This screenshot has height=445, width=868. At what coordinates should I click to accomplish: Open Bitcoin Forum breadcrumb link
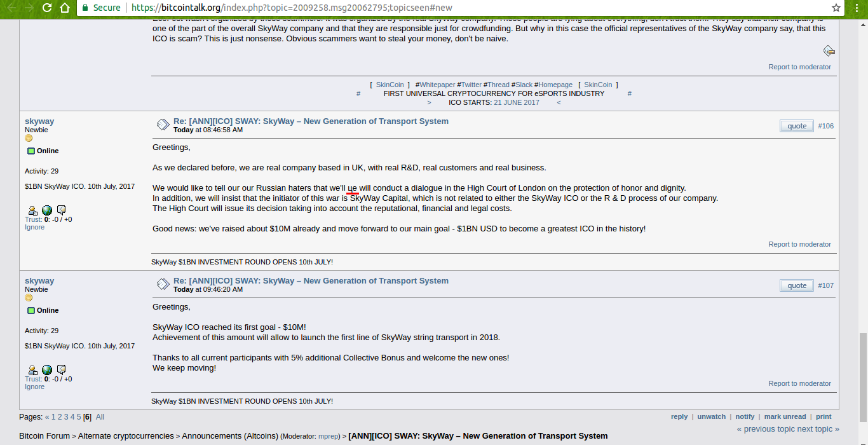44,436
